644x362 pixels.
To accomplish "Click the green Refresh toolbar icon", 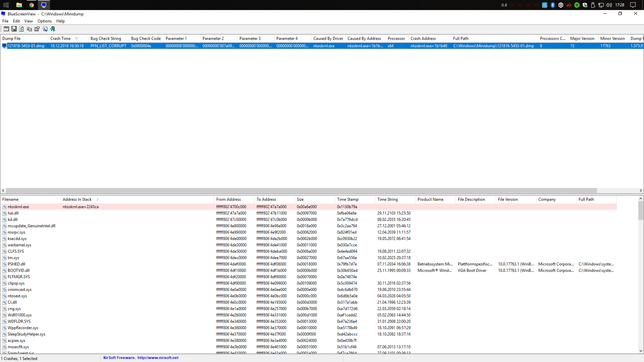I will point(21,29).
